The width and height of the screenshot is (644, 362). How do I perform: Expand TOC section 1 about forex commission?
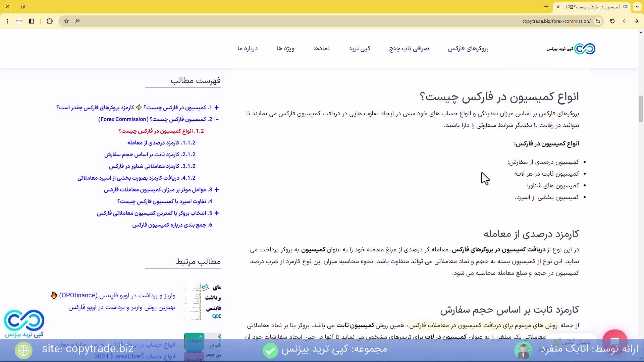217,107
